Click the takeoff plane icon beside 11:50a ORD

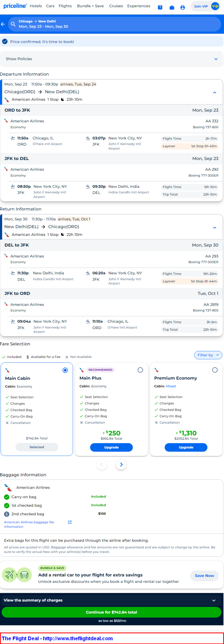click(13, 138)
